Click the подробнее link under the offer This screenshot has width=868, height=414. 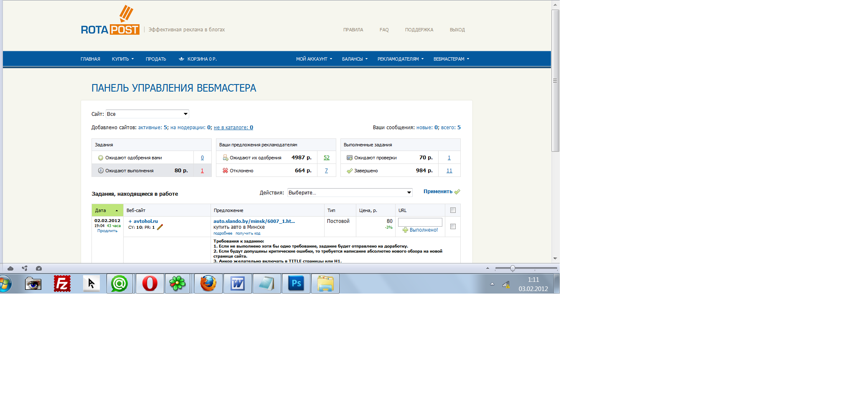pos(223,233)
